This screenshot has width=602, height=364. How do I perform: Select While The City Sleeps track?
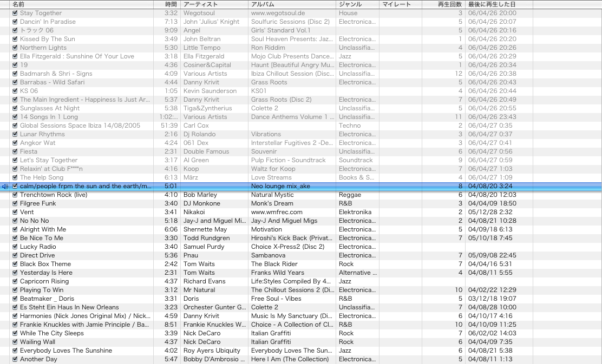click(52, 333)
